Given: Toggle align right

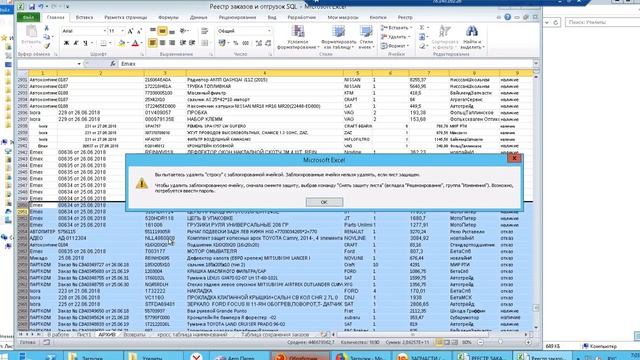Looking at the screenshot, I should (172, 43).
